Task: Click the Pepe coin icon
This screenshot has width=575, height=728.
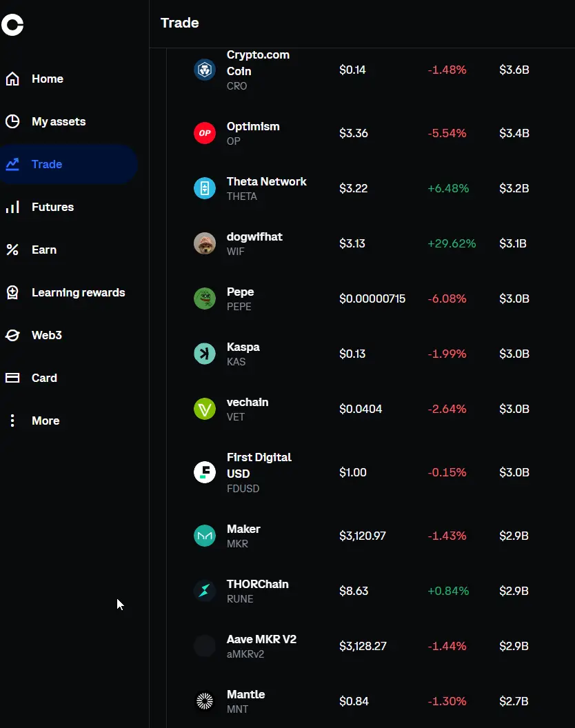Action: click(x=204, y=299)
